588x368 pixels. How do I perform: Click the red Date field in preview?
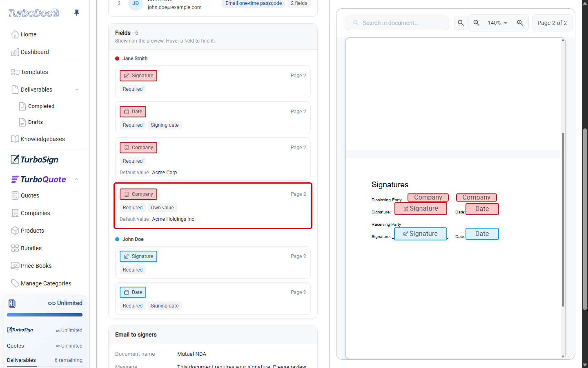tap(482, 209)
